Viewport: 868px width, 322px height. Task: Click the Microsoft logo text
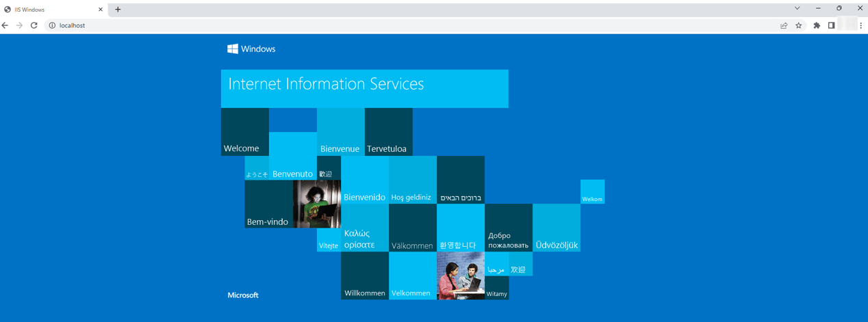click(x=243, y=295)
